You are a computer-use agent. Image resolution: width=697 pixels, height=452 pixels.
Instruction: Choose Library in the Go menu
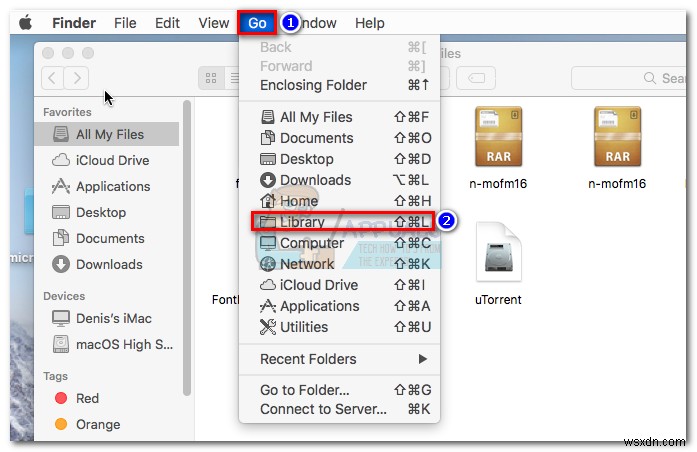click(x=340, y=221)
